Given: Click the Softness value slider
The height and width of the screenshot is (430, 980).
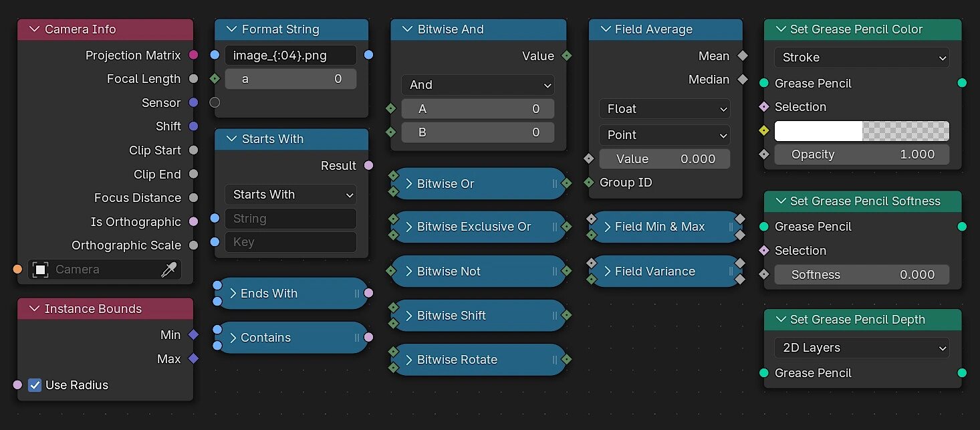Looking at the screenshot, I should coord(862,275).
